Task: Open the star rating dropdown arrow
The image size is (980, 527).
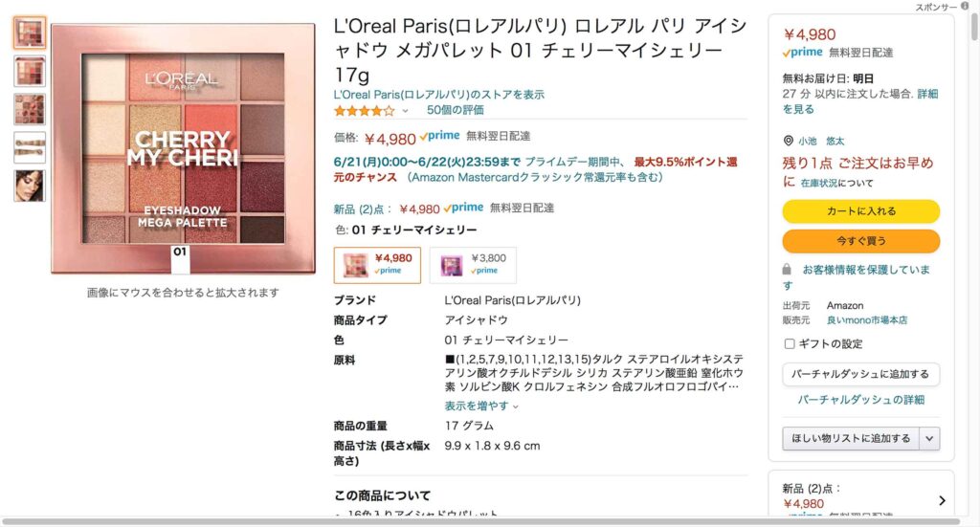Action: coord(405,111)
